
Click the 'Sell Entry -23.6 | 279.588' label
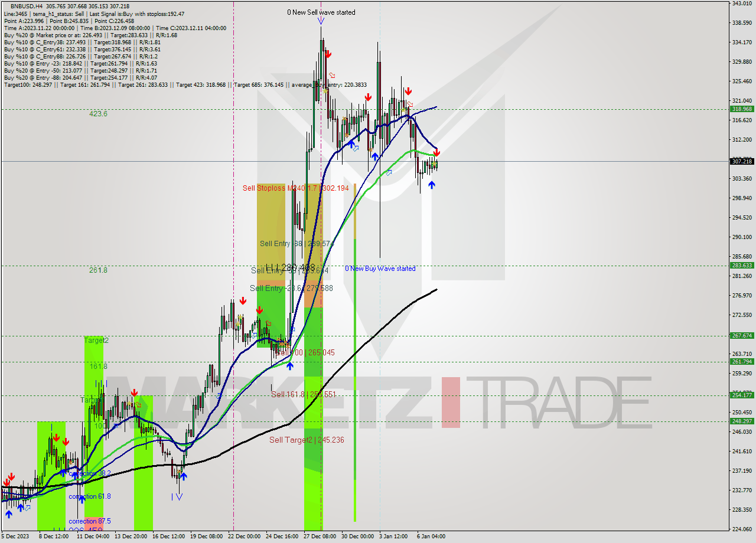point(291,288)
